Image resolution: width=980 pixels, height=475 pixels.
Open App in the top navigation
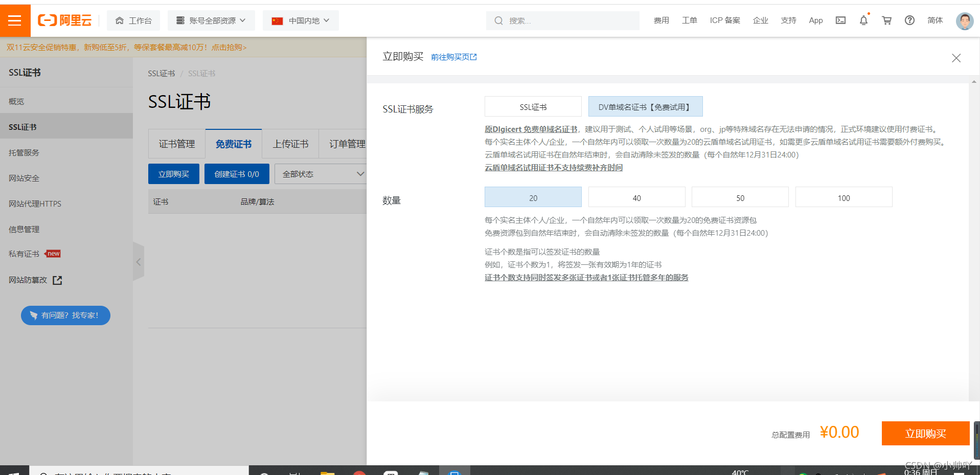(816, 20)
